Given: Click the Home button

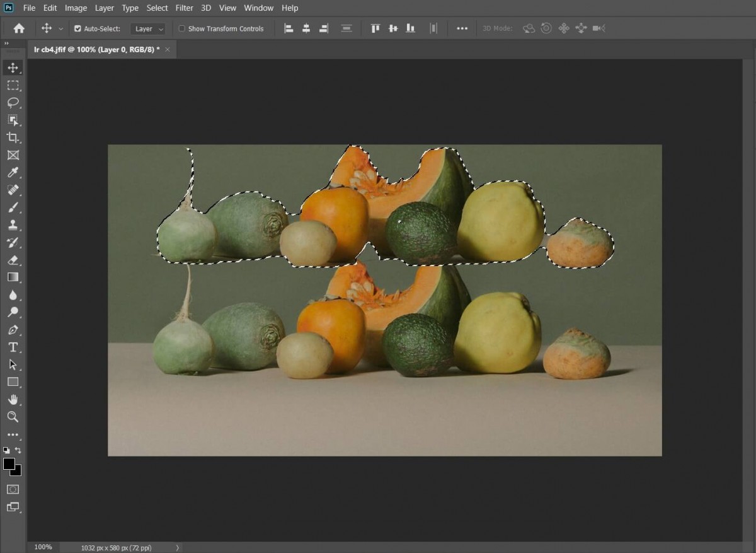Looking at the screenshot, I should click(19, 28).
